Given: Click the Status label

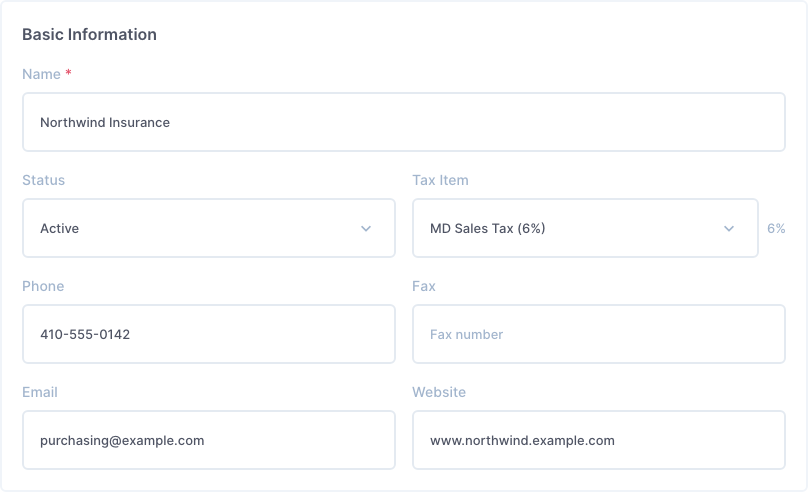Looking at the screenshot, I should (x=43, y=180).
